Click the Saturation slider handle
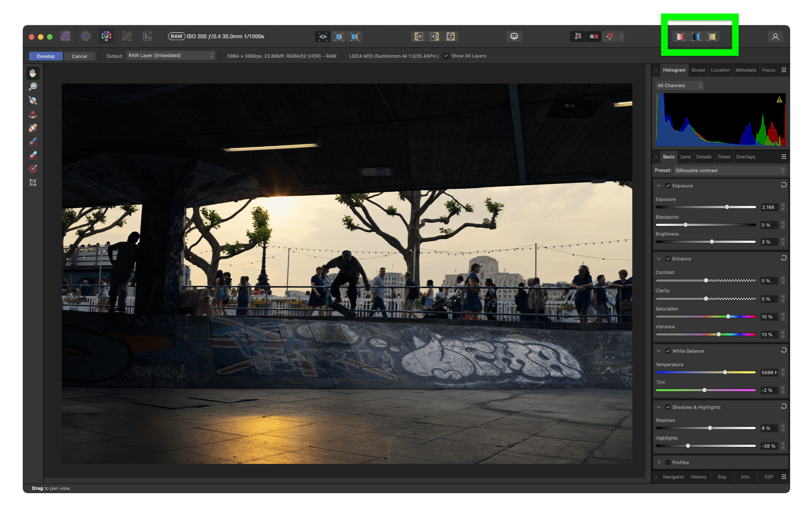 pos(728,316)
